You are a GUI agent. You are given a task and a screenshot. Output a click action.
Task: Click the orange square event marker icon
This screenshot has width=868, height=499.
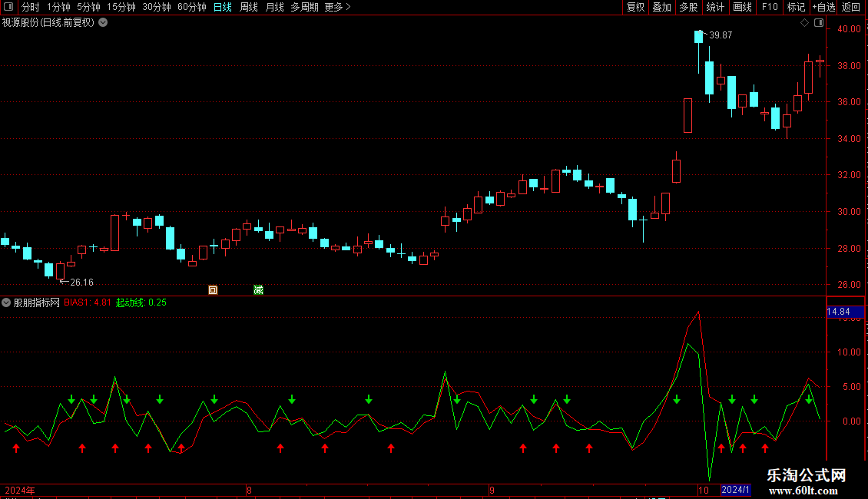pos(213,290)
